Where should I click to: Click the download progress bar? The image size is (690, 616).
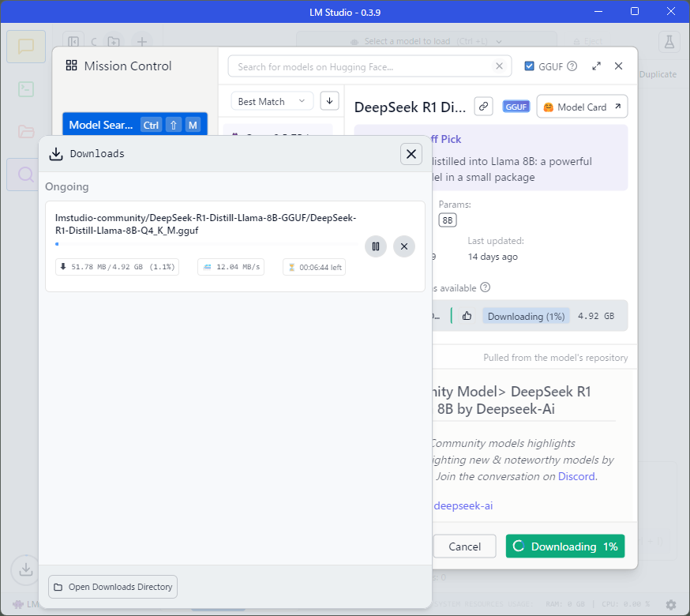tap(205, 244)
